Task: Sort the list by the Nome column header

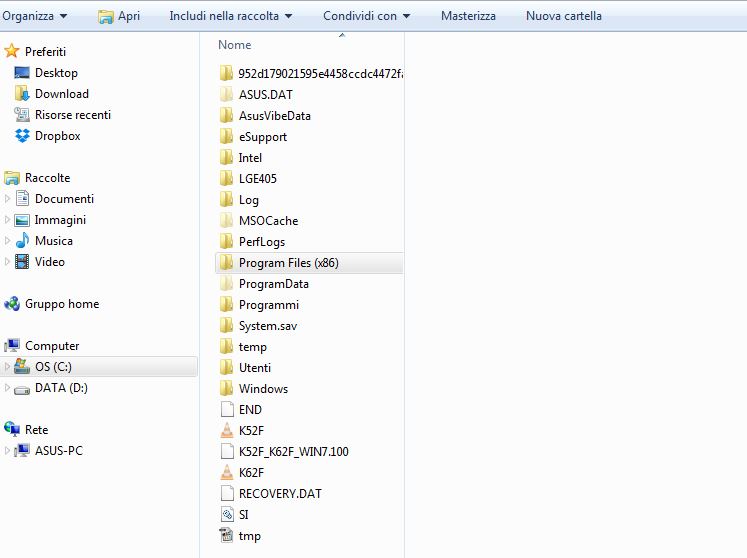Action: pos(234,45)
